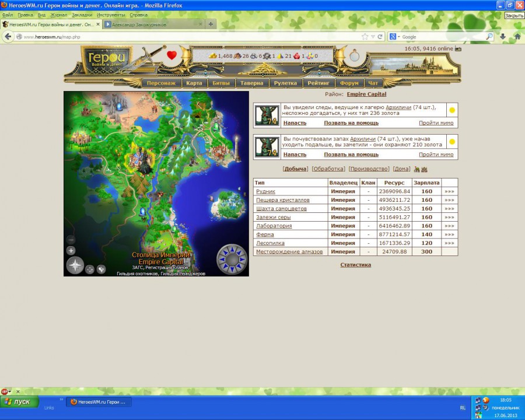
Task: Switch to Обработка facilities list
Action: pos(328,169)
